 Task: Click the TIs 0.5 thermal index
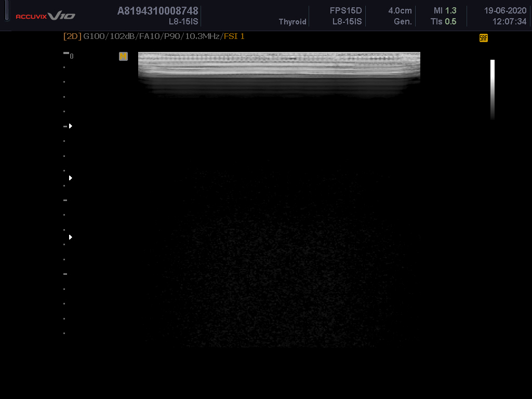click(443, 22)
